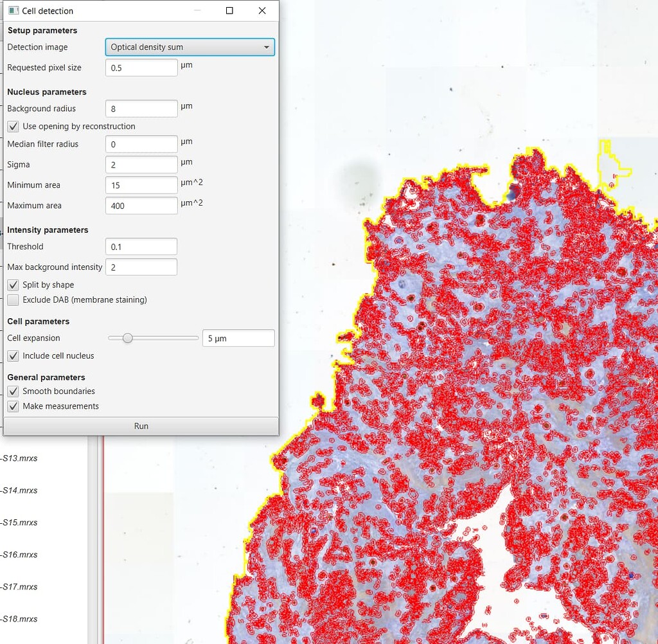Toggle Include cell nucleus option
This screenshot has height=644, width=658.
coord(13,355)
